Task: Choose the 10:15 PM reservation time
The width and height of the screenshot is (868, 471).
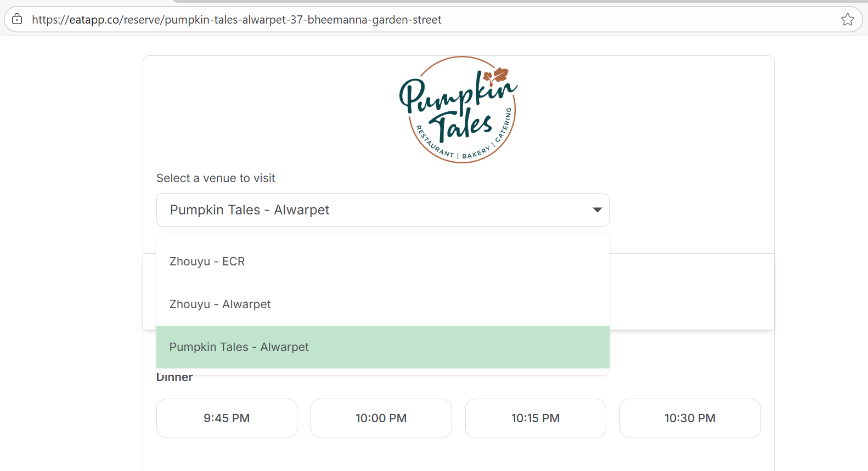Action: point(535,418)
